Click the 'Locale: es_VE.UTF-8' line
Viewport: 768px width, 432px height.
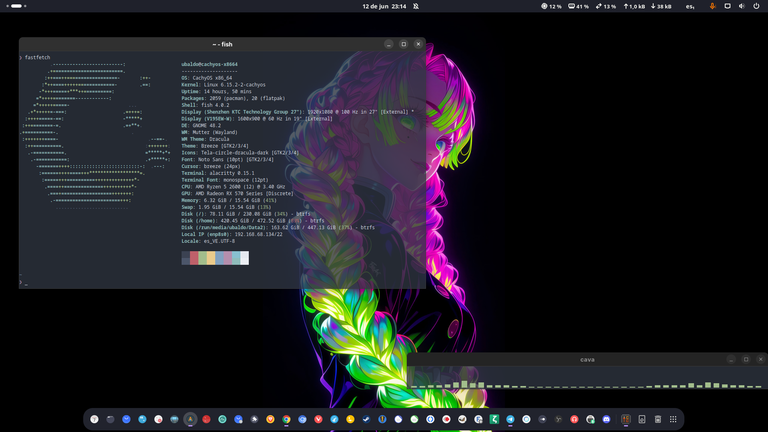click(x=208, y=241)
